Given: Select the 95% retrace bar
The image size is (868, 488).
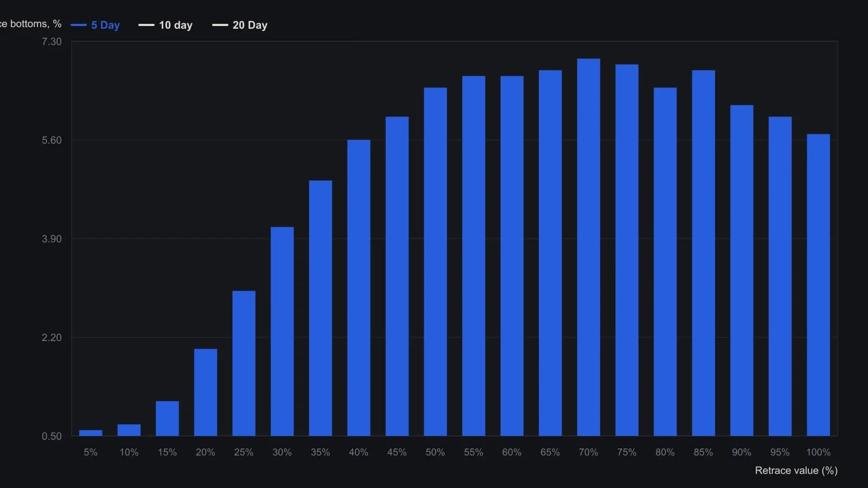Looking at the screenshot, I should click(780, 276).
